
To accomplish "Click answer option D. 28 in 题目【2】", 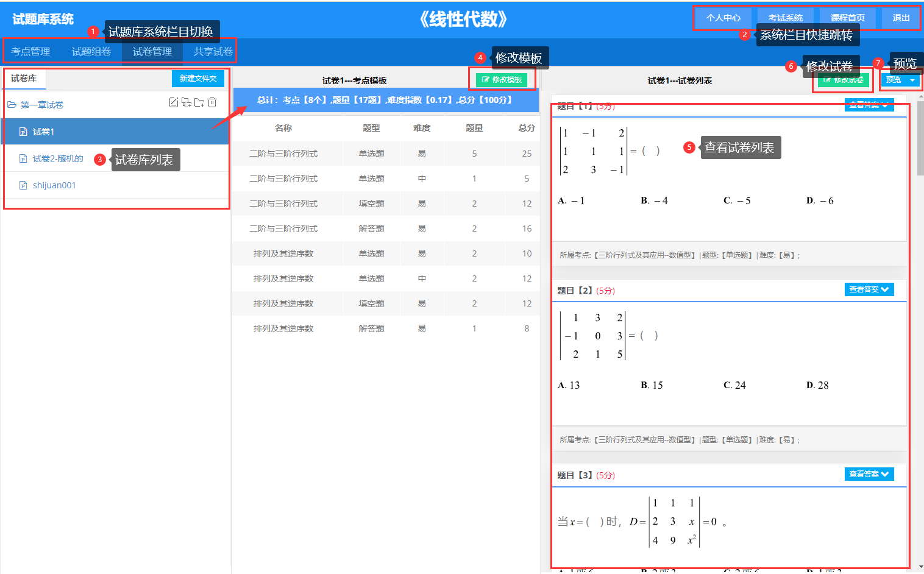I will coord(817,385).
